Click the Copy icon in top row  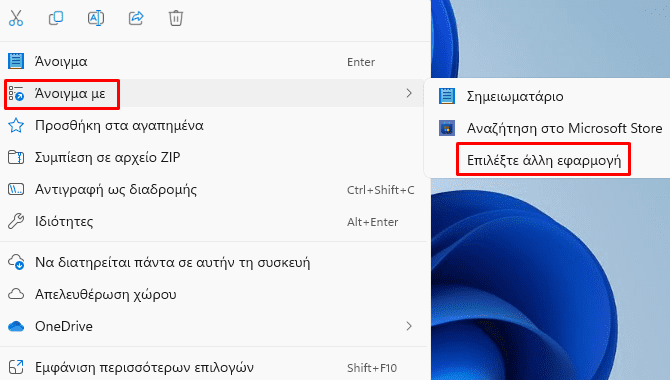point(56,18)
